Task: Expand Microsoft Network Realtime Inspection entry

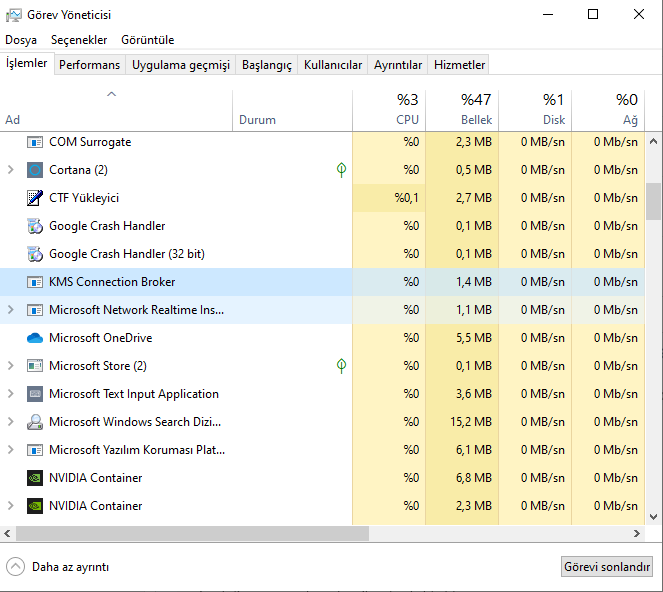Action: [x=11, y=310]
